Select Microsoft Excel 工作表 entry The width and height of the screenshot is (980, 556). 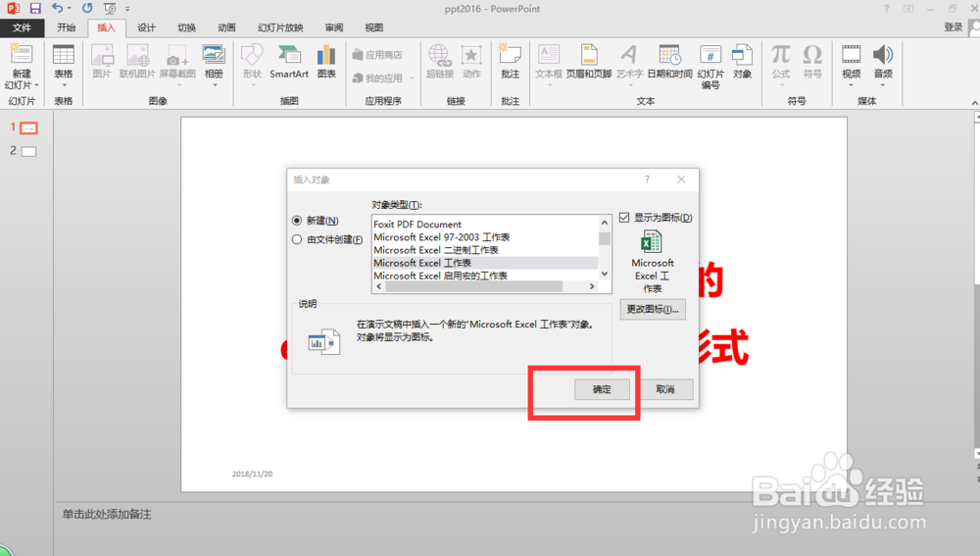click(x=485, y=263)
